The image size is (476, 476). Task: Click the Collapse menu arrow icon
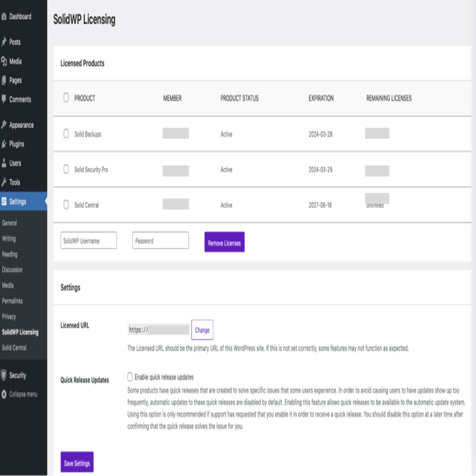(x=4, y=394)
